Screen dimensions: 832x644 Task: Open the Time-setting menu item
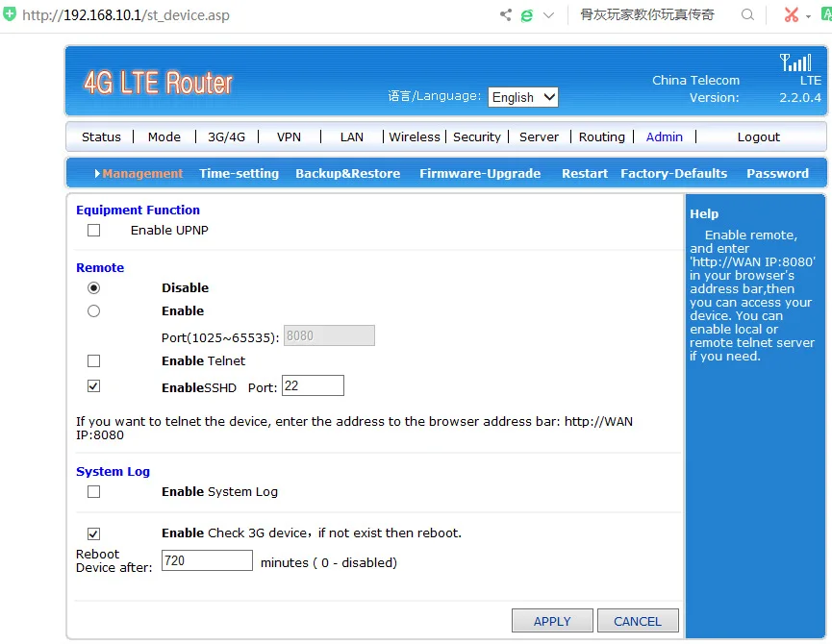238,173
